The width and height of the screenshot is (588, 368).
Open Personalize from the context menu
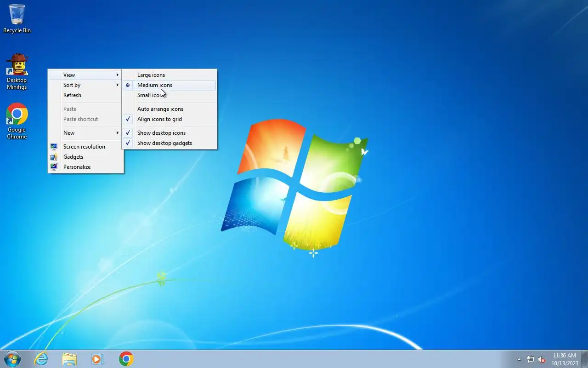(85, 167)
